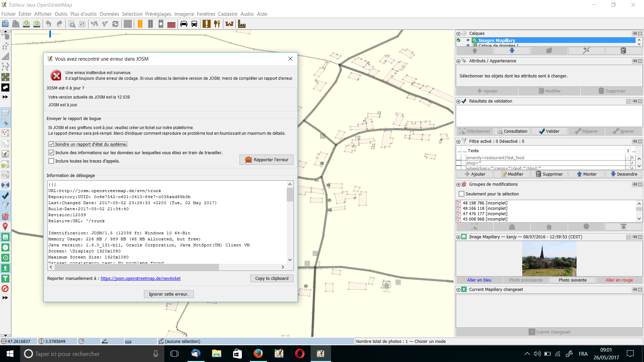Image resolution: width=644 pixels, height=362 pixels.
Task: Collapse the Groupes de modifications panel
Action: [x=458, y=184]
